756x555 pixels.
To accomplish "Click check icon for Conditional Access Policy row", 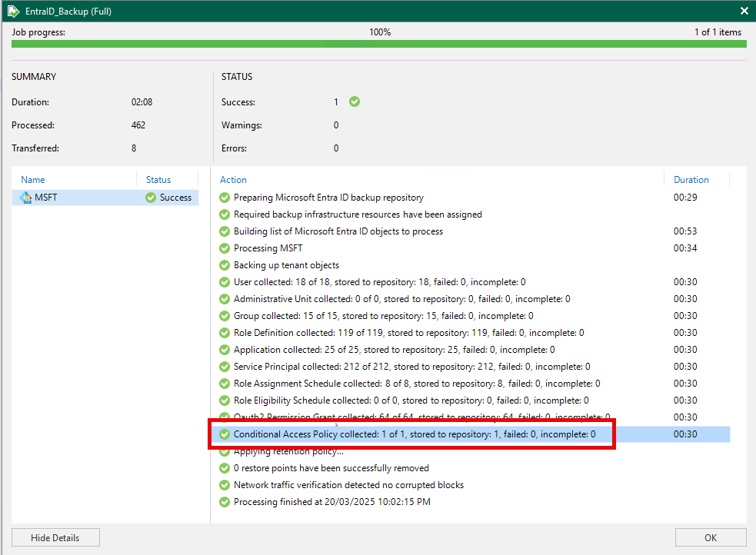I will coord(225,434).
